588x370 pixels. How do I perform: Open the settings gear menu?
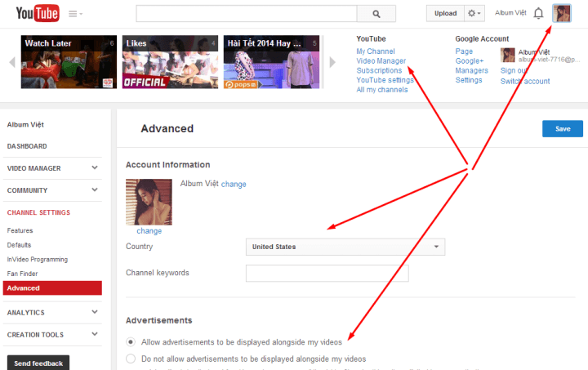[x=474, y=14]
